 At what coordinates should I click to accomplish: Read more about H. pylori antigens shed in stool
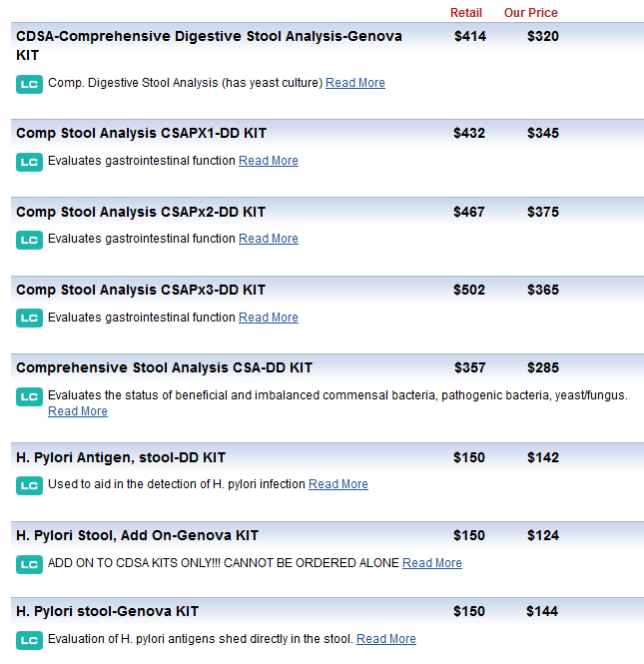[x=385, y=639]
